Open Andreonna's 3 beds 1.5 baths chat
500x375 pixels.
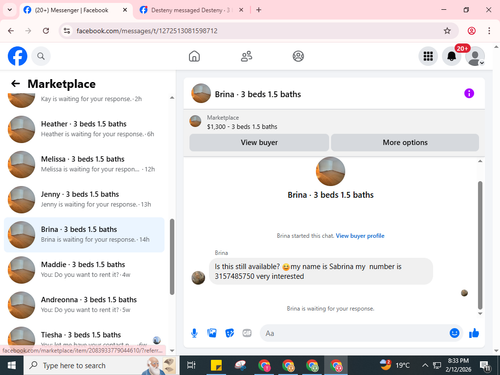tap(84, 305)
